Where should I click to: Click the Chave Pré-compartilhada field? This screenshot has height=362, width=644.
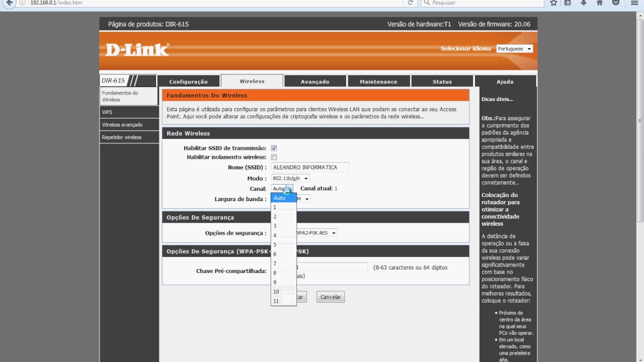[333, 267]
